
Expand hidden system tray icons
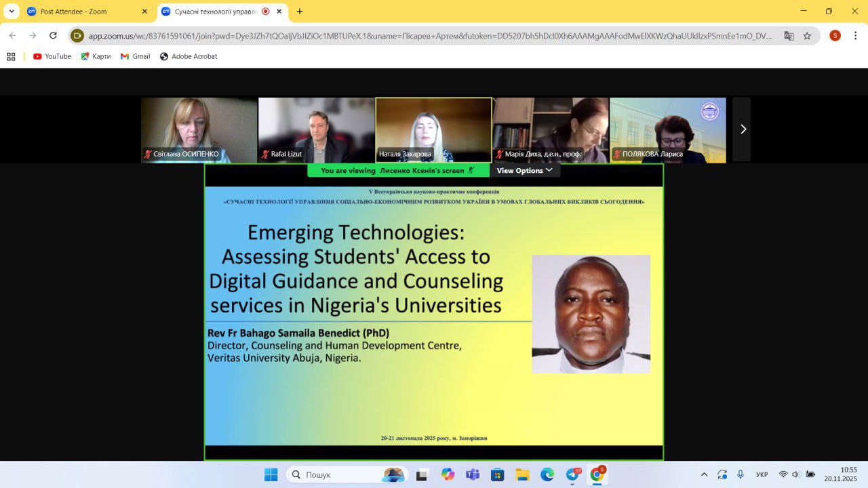704,474
